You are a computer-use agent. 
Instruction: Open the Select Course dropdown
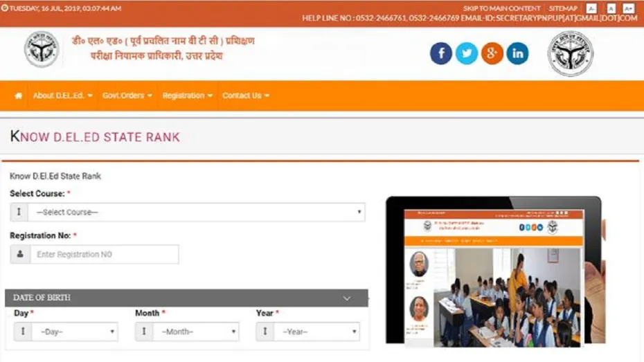(197, 212)
